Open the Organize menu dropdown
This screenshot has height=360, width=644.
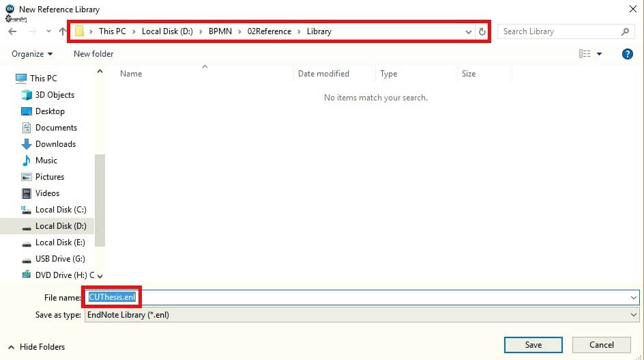point(32,54)
